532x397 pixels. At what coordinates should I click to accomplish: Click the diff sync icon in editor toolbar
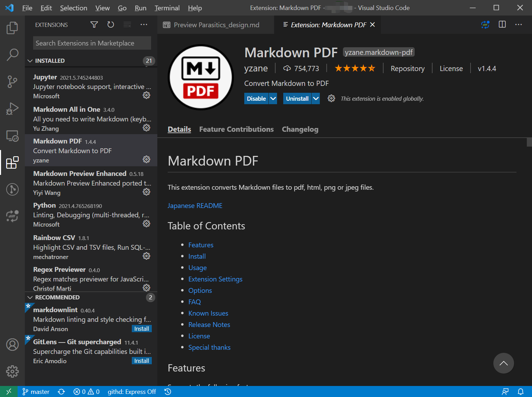click(485, 24)
